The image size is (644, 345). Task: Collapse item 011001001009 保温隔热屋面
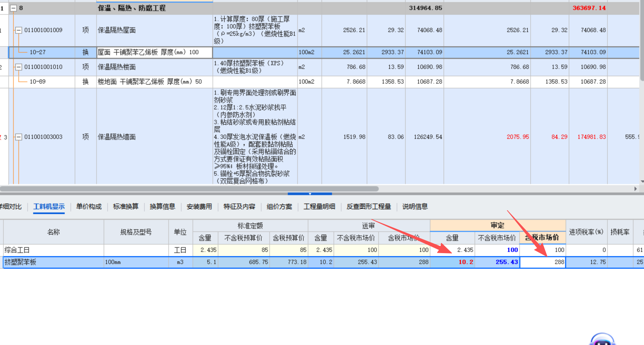coord(19,30)
